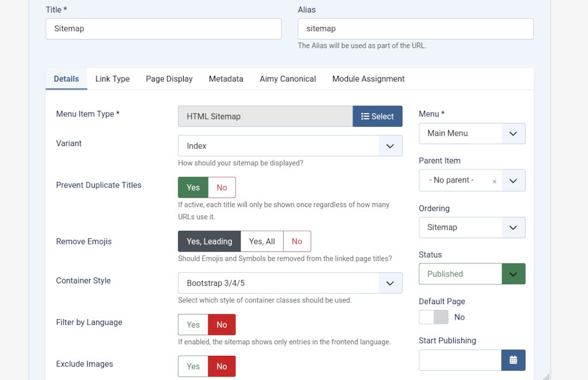588x380 pixels.
Task: Click the Remove Emojis label
Action: [84, 241]
